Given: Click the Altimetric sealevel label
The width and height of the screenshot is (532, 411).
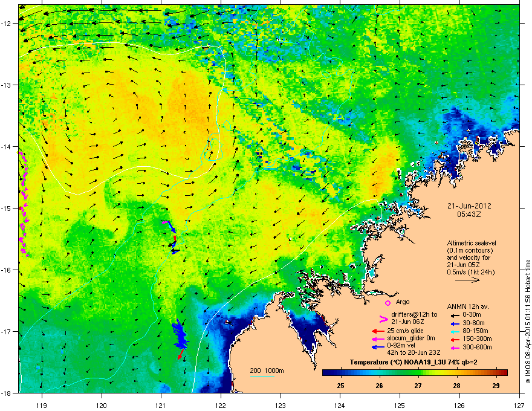Looking at the screenshot, I should 472,243.
